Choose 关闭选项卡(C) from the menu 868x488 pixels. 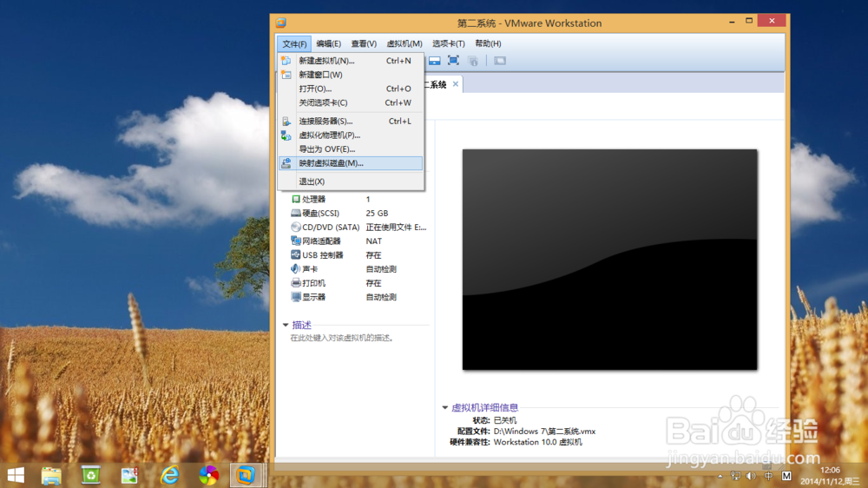point(351,102)
